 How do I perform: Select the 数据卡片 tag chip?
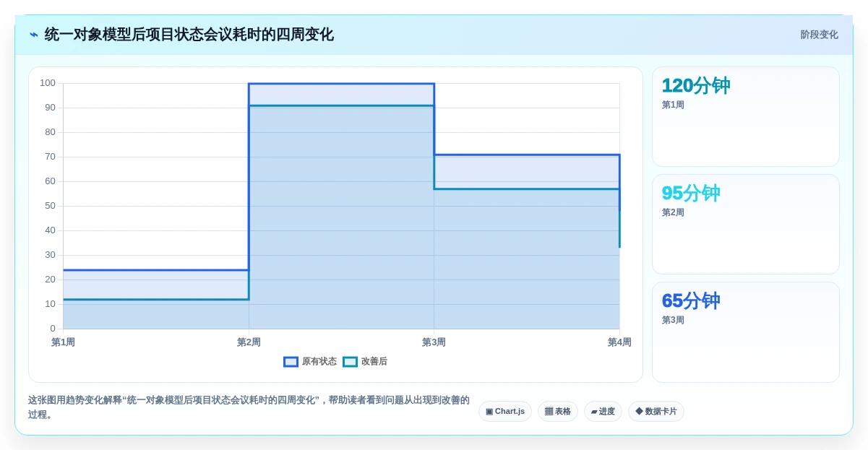(x=656, y=412)
